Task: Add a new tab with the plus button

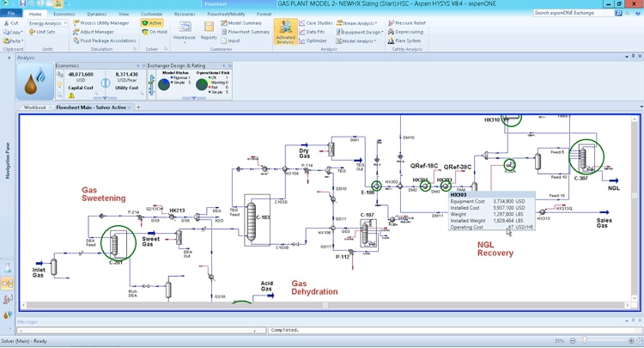Action: click(138, 107)
